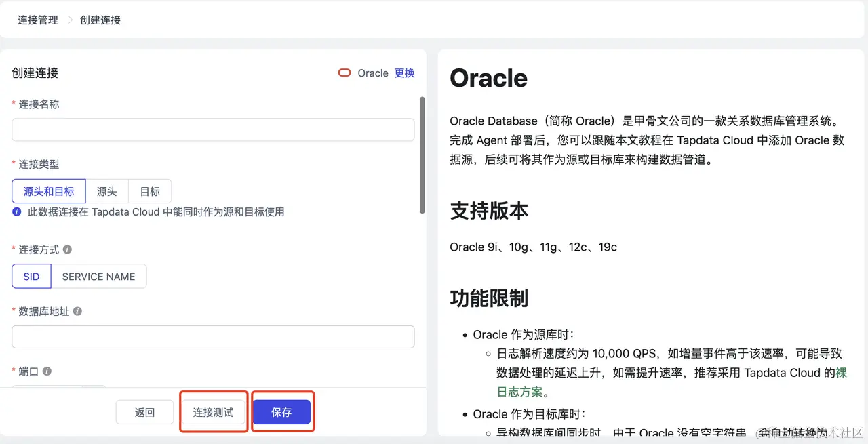The image size is (868, 444).
Task: Click the 功能限制 heading
Action: [489, 298]
